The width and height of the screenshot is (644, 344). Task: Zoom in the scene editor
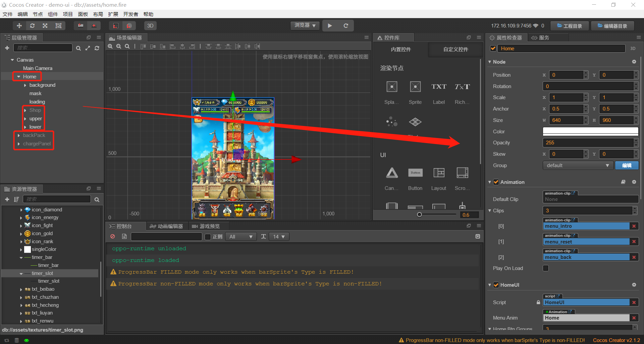110,47
